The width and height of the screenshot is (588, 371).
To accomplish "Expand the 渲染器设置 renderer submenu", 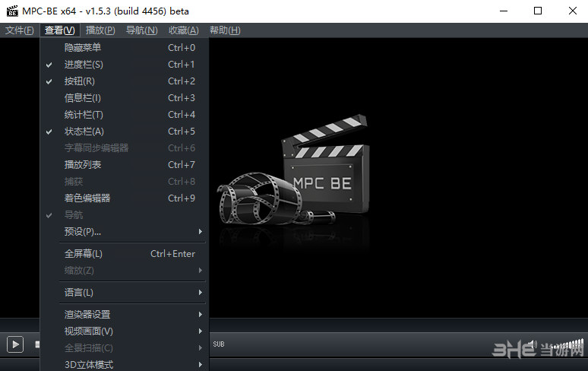I will tap(125, 314).
